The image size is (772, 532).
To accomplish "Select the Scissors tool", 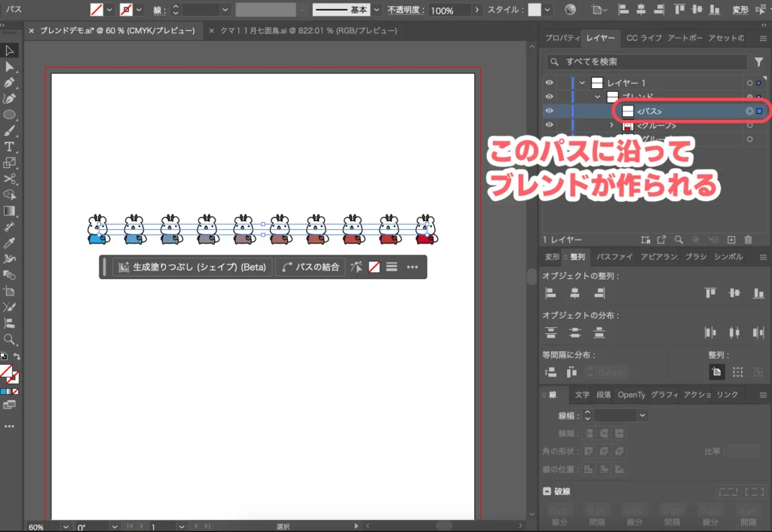I will click(x=10, y=179).
